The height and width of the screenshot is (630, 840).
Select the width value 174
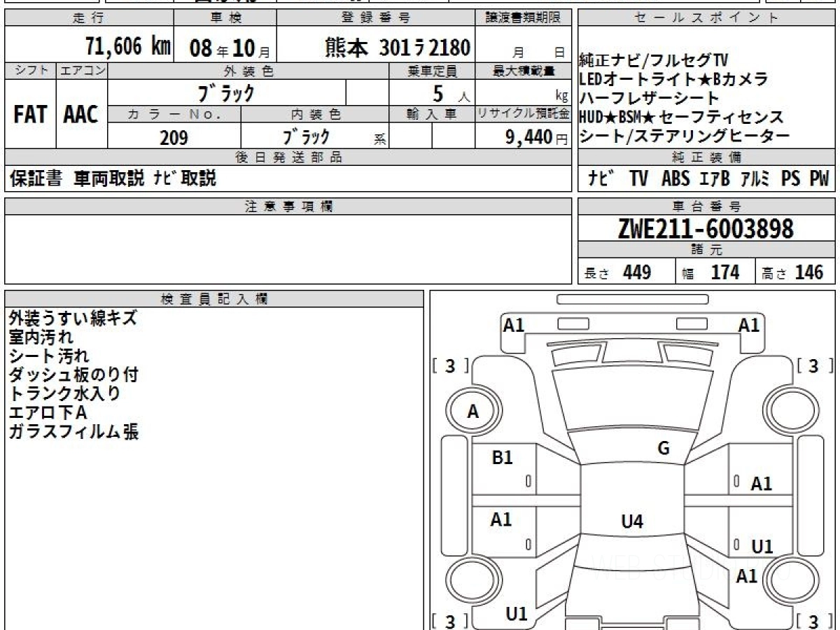pyautogui.click(x=724, y=273)
